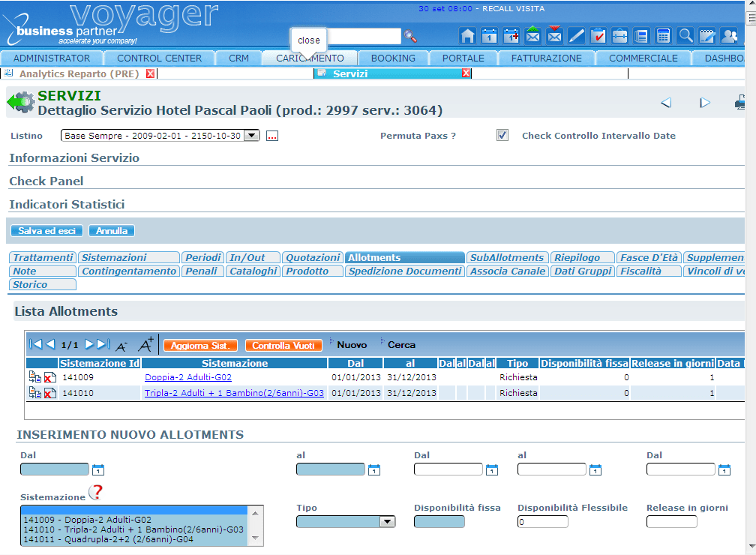Click Salva ed esci button

coord(46,231)
